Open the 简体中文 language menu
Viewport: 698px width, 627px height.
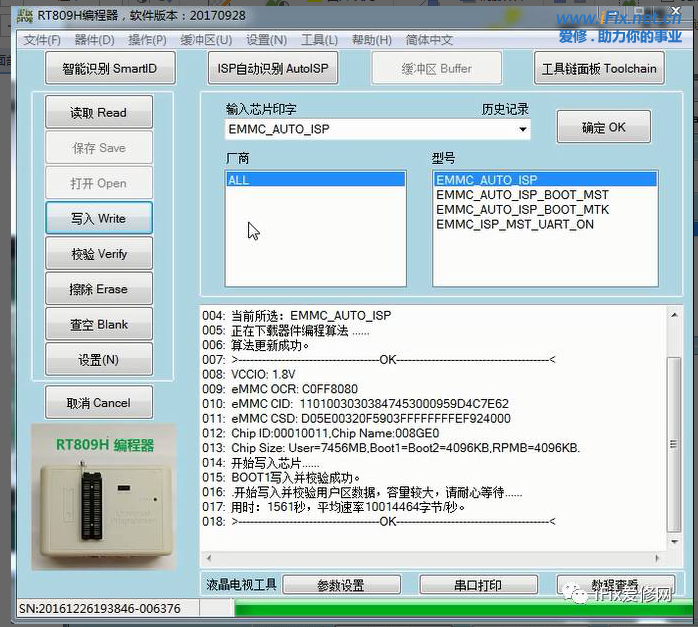pyautogui.click(x=429, y=40)
